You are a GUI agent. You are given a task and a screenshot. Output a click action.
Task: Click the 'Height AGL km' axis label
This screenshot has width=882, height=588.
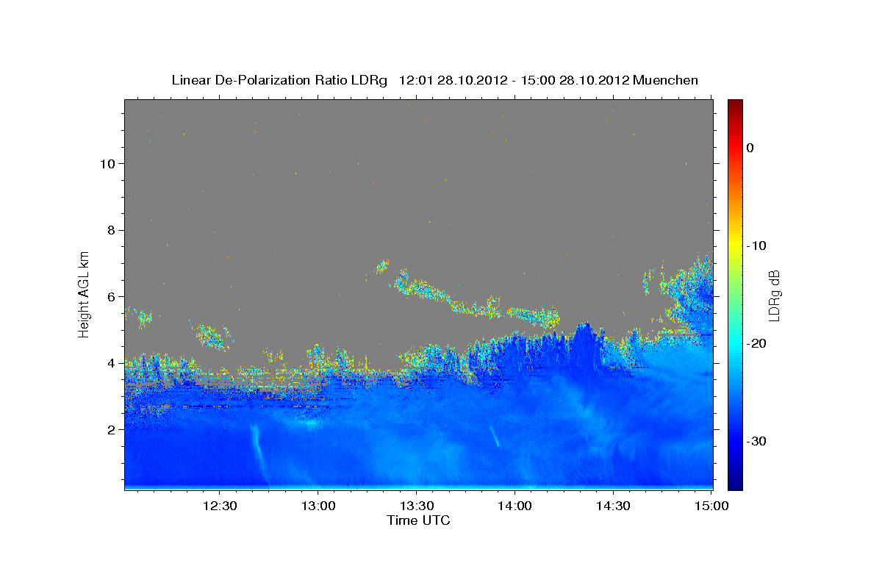pos(85,293)
